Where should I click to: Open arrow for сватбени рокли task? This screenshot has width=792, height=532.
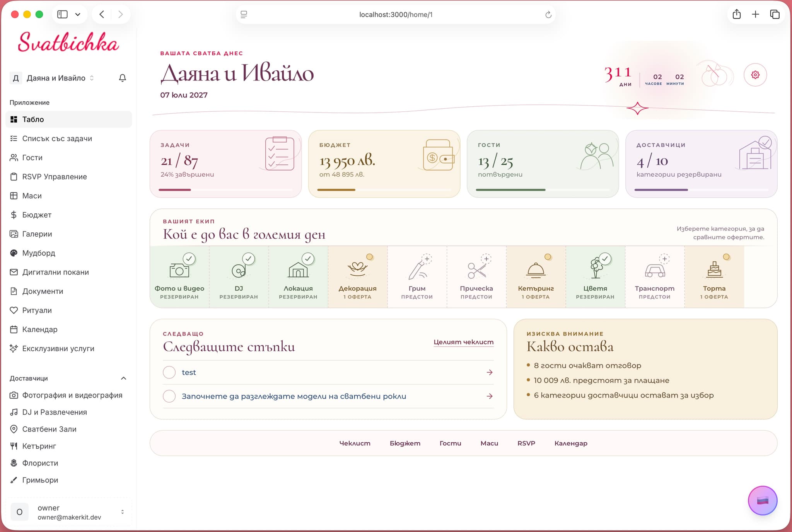pyautogui.click(x=490, y=396)
